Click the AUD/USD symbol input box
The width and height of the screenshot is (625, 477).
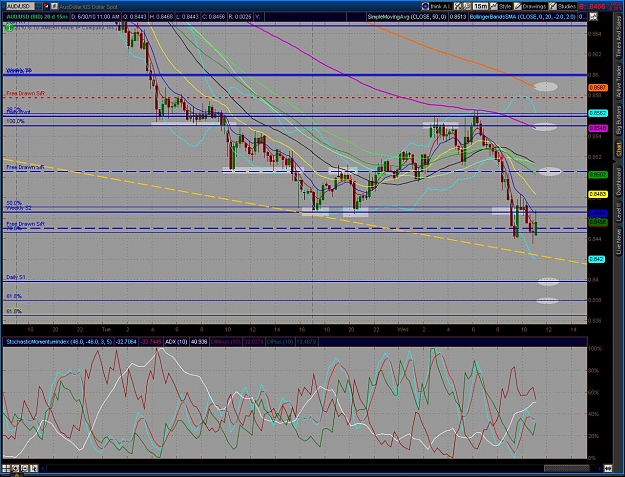(20, 6)
